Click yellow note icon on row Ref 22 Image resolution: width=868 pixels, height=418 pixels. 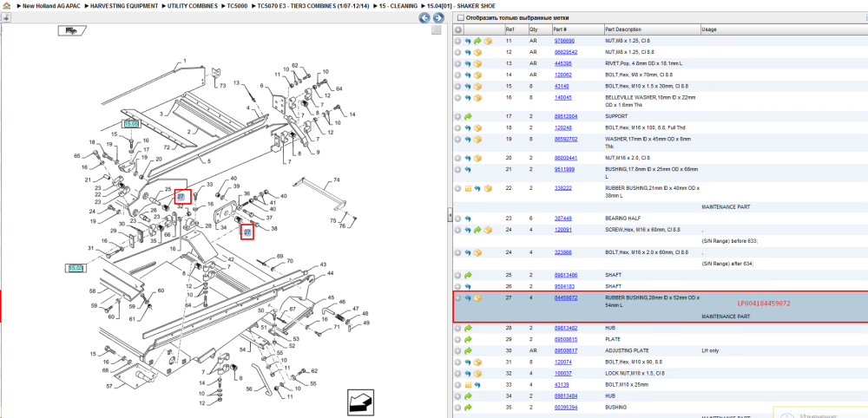[x=468, y=188]
